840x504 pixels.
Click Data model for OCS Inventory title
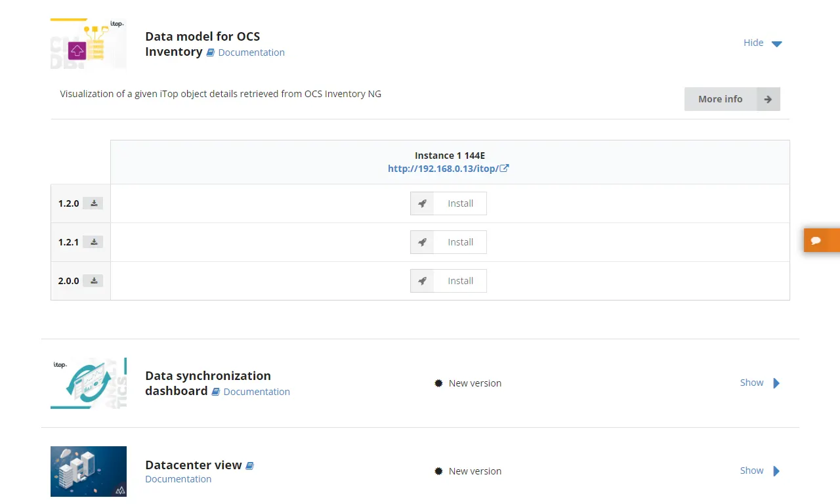(x=202, y=44)
